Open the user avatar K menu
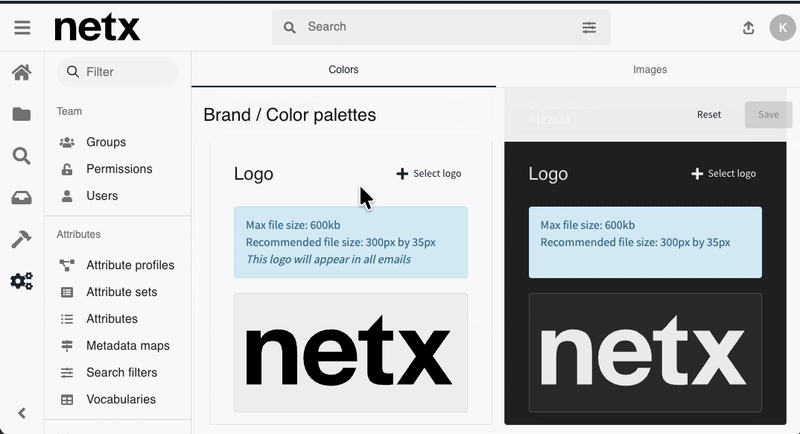The image size is (800, 434). pyautogui.click(x=780, y=28)
